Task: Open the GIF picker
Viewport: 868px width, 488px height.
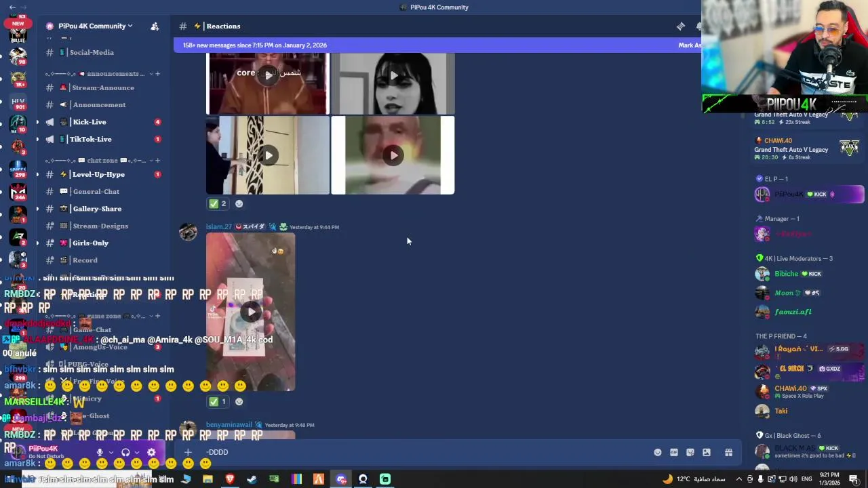Action: (x=673, y=452)
